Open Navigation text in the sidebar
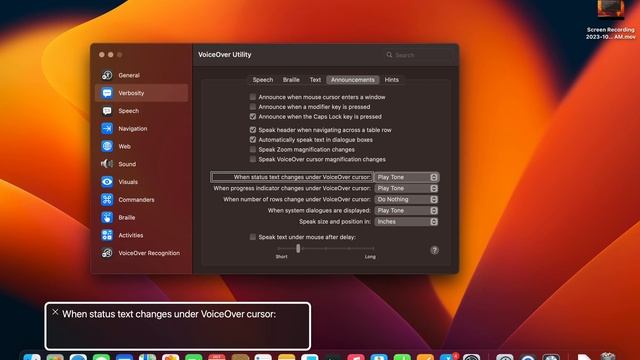 click(x=133, y=129)
